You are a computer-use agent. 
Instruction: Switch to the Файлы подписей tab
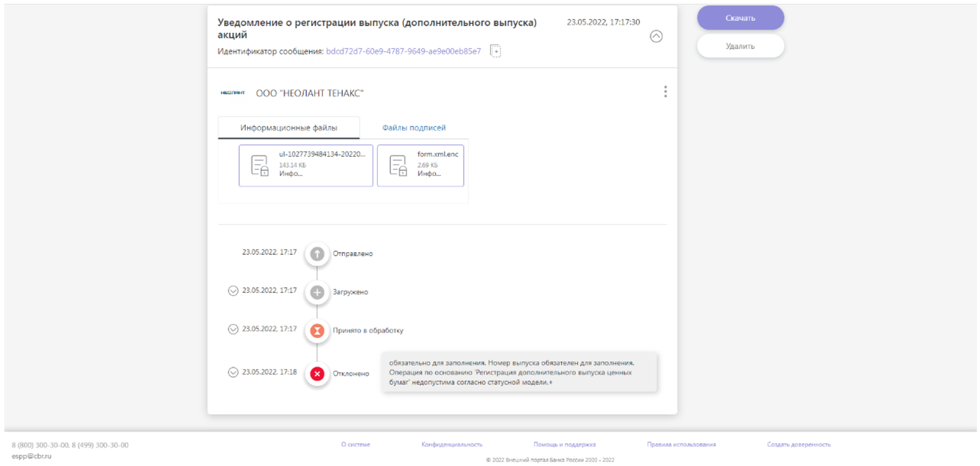point(414,128)
